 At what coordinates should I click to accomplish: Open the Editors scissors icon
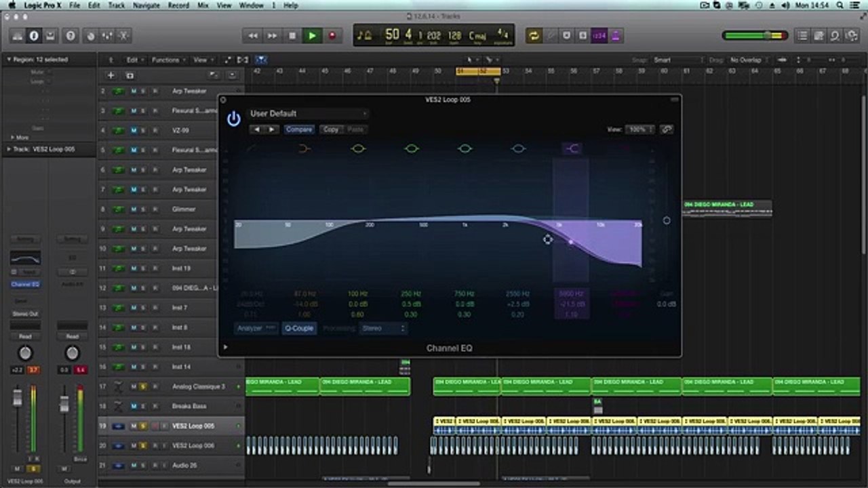[124, 35]
